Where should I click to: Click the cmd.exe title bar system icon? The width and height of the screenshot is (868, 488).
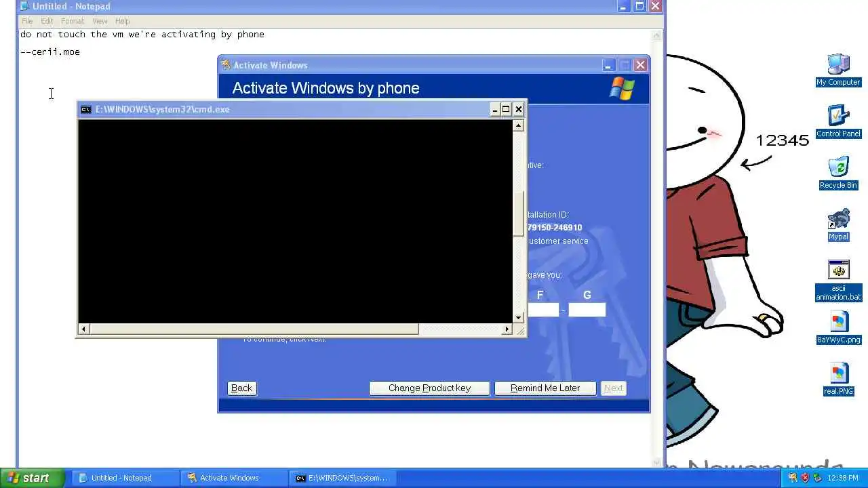(x=85, y=109)
